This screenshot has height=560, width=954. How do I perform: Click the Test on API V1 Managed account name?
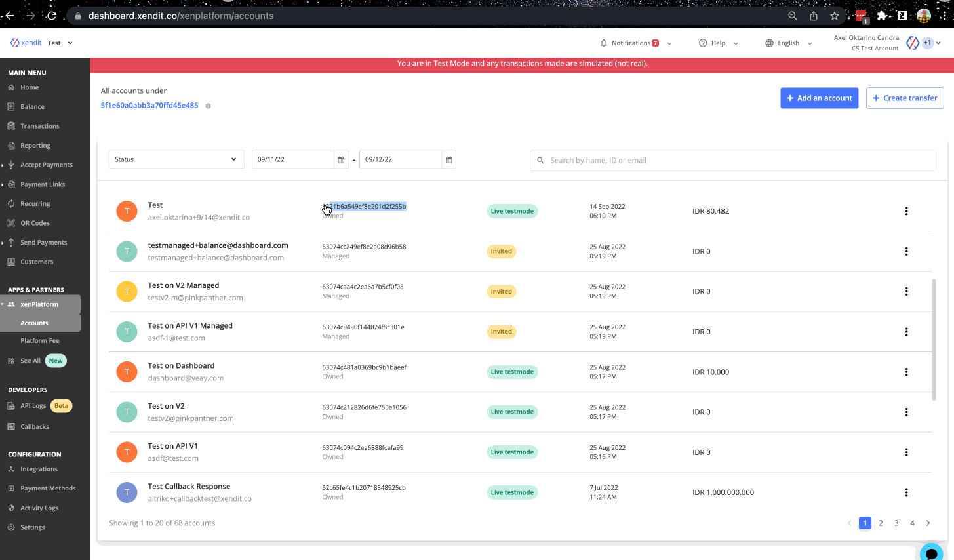click(190, 326)
